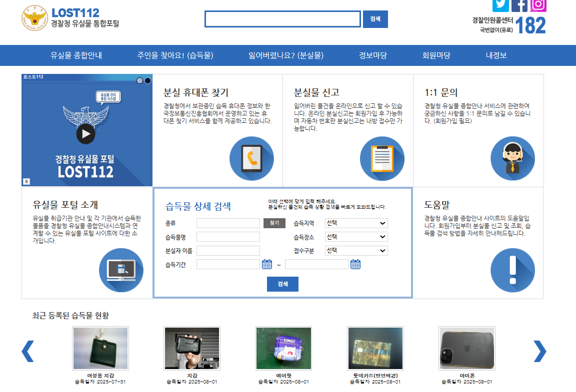This screenshot has width=576, height=392.
Task: Select the first banner slide dot
Action: 139,81
